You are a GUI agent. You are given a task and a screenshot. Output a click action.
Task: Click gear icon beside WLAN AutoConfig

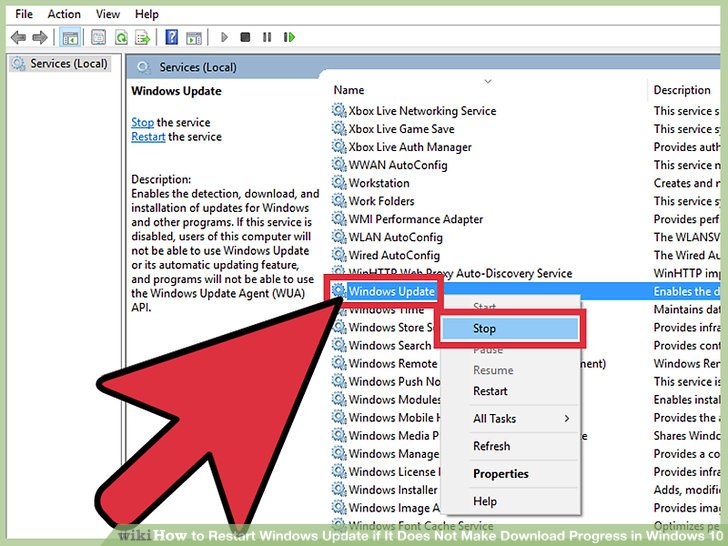point(339,237)
